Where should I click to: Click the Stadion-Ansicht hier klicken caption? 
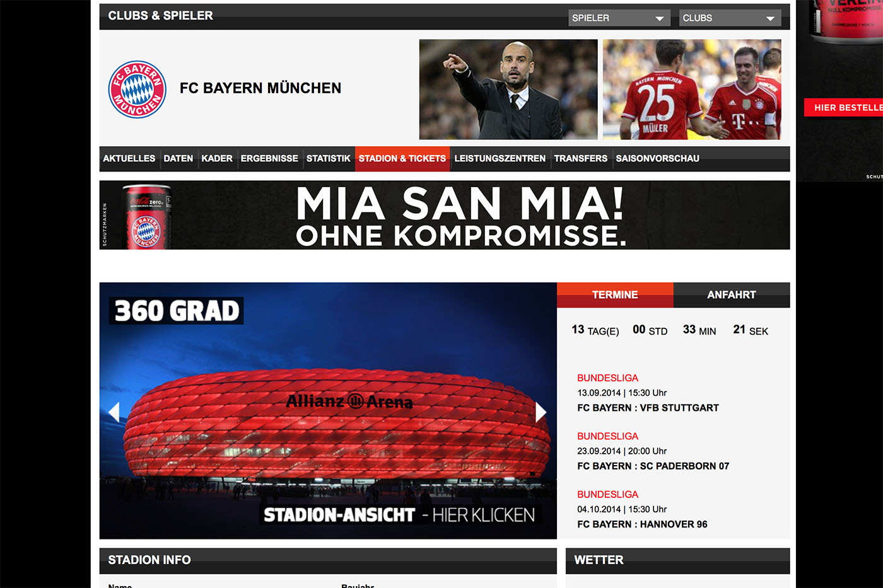399,515
